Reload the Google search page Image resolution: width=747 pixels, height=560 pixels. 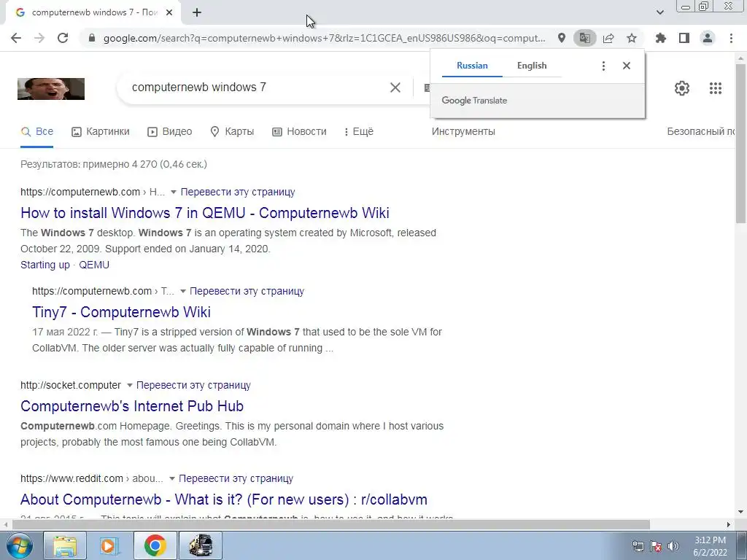[63, 38]
